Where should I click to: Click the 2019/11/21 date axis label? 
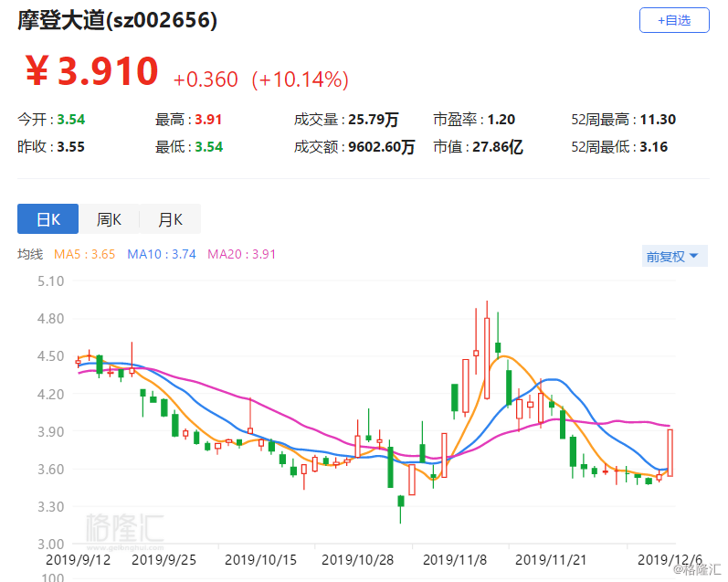(551, 560)
